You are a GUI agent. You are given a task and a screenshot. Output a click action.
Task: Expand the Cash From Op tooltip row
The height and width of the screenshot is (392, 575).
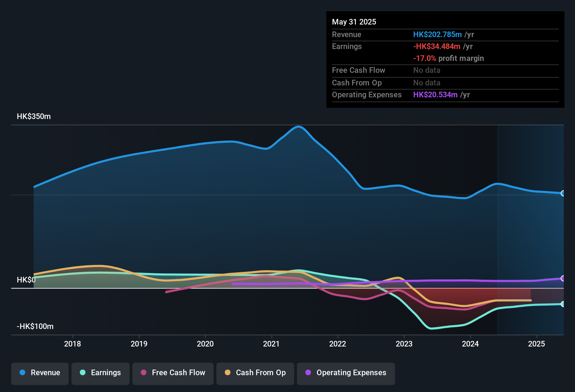tap(445, 83)
